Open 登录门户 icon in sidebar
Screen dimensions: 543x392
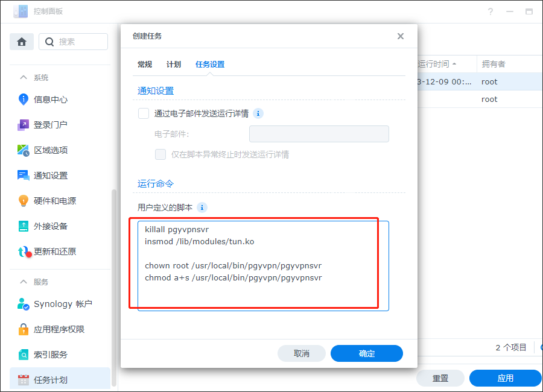click(x=23, y=125)
